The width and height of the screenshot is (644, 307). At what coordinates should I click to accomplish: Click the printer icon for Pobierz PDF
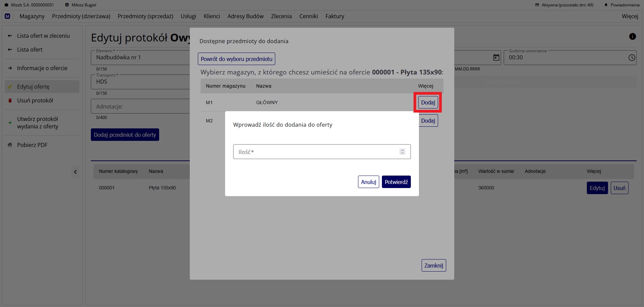click(10, 145)
